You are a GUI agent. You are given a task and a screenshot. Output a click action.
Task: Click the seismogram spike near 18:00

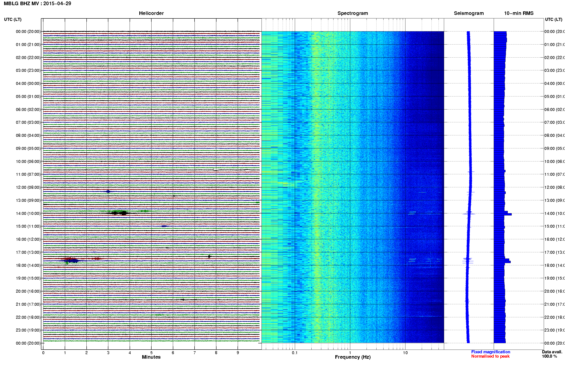pyautogui.click(x=468, y=261)
